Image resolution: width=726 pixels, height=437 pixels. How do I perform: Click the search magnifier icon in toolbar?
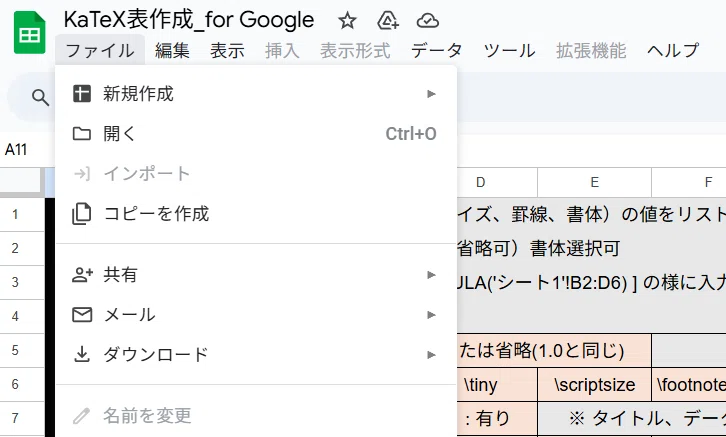40,97
